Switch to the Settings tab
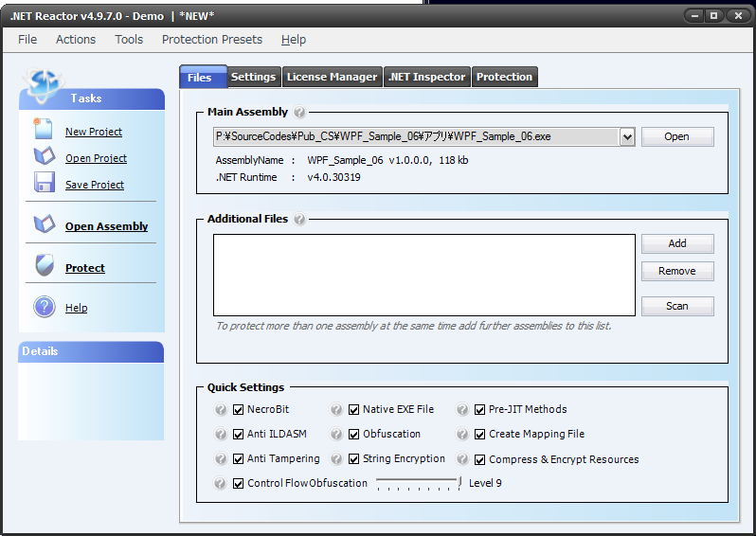This screenshot has height=536, width=756. tap(254, 77)
